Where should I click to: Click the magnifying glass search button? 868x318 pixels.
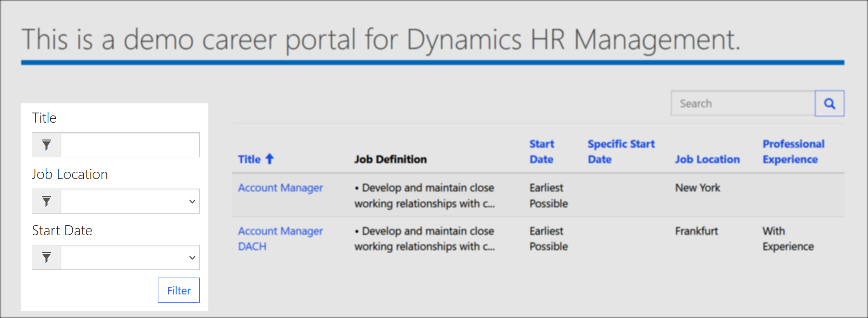(829, 103)
